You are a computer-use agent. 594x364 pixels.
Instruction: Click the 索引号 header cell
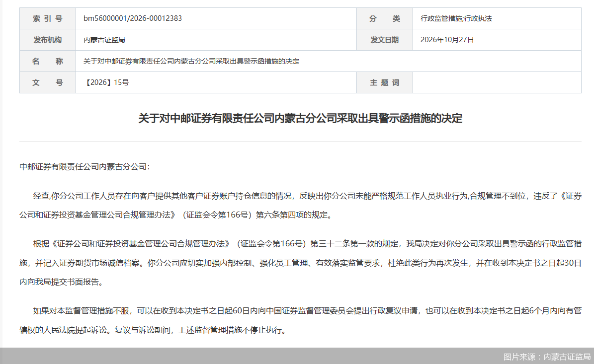[48, 18]
